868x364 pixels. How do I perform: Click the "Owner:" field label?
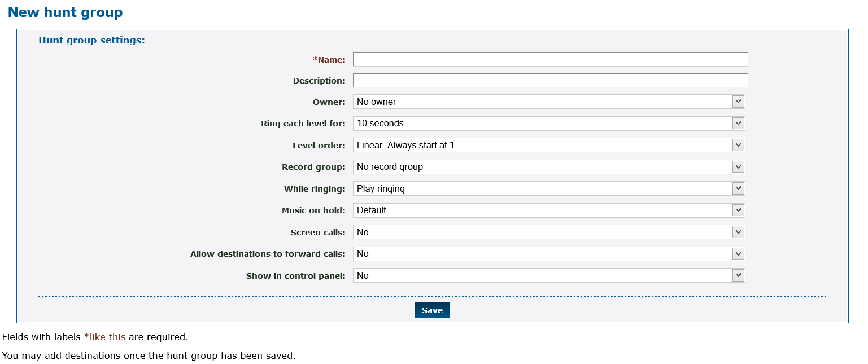point(329,102)
